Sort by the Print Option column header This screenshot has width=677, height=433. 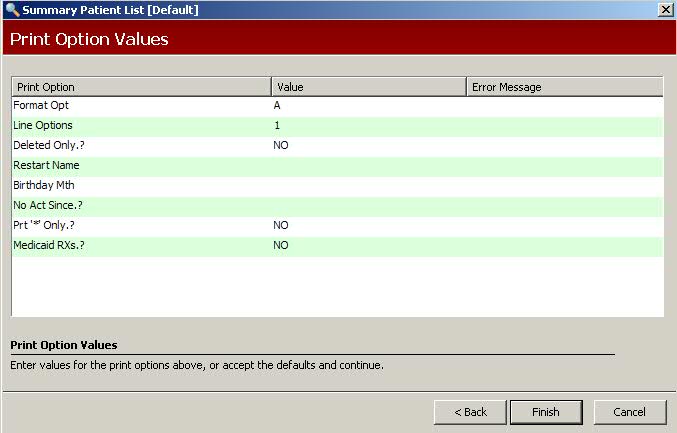click(x=141, y=87)
